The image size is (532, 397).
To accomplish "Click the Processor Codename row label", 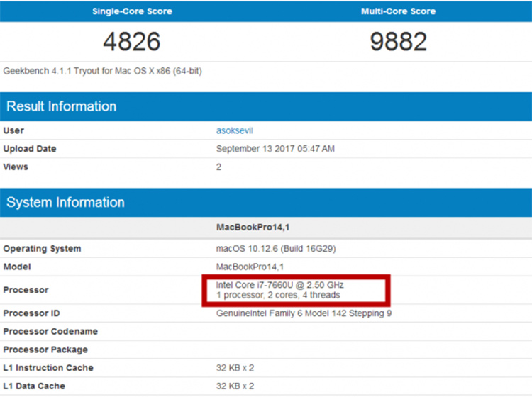I will coord(50,332).
